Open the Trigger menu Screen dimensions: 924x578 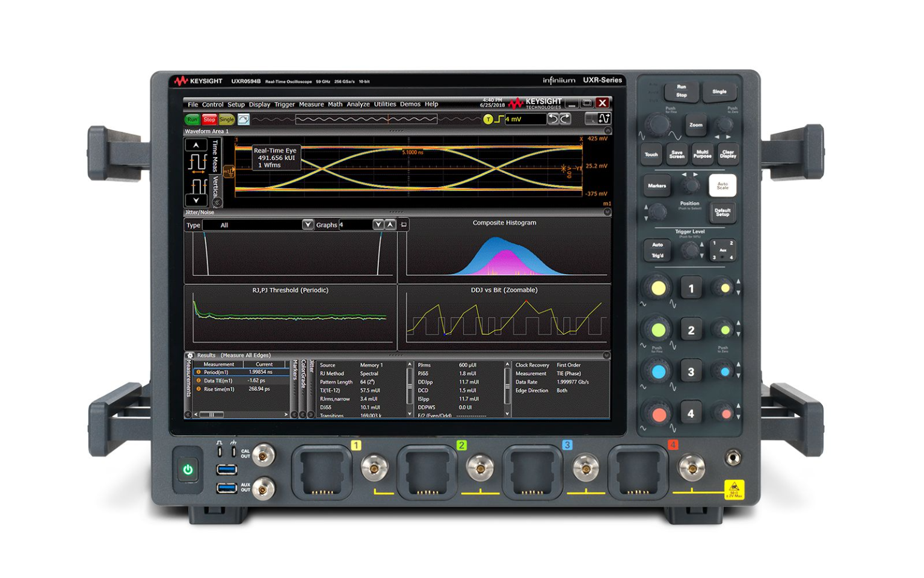point(285,105)
